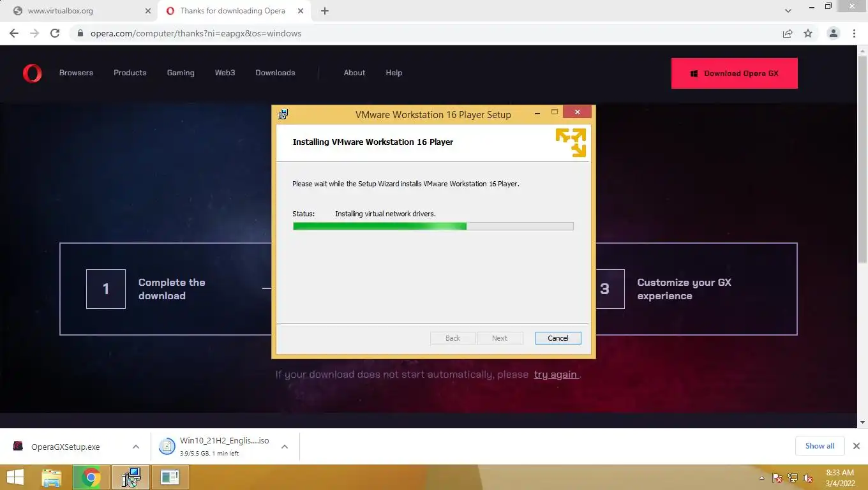
Task: Click the page vertical scrollbar thumb
Action: coord(862,160)
